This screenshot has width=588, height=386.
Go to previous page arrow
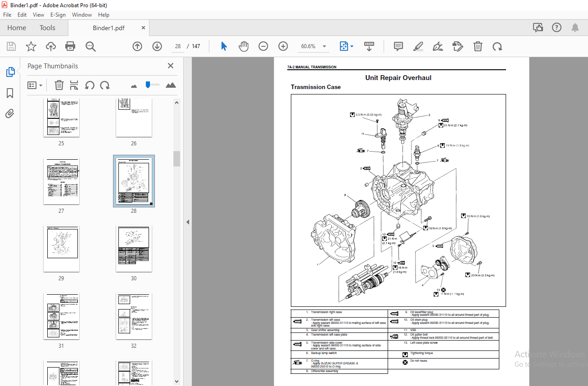click(137, 46)
